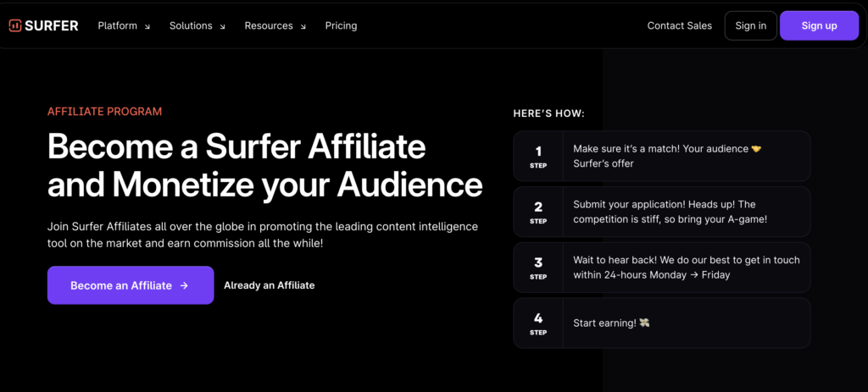The image size is (868, 392).
Task: Click the Surfer logo icon
Action: pos(15,25)
